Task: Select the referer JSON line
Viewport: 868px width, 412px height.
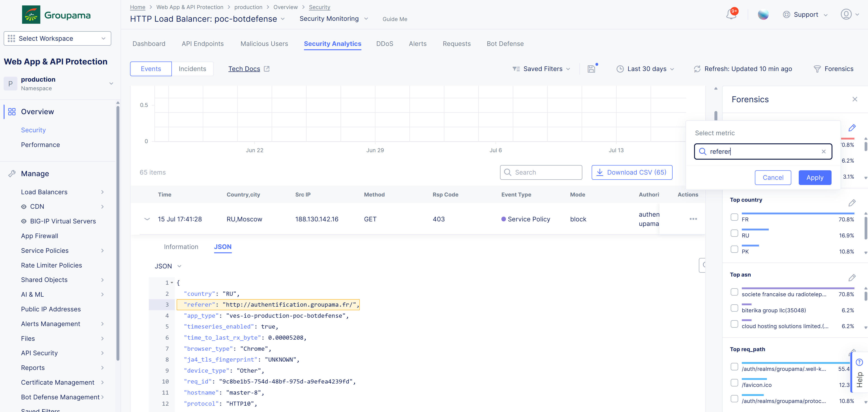Action: (x=268, y=305)
